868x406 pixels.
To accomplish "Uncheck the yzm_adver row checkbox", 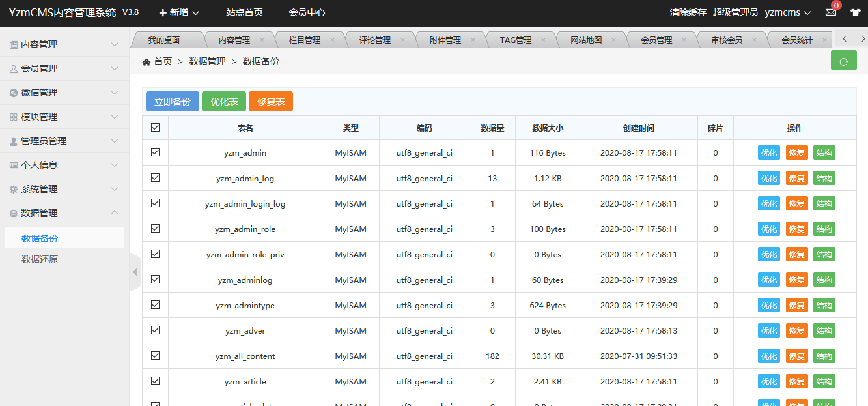I will [x=155, y=330].
